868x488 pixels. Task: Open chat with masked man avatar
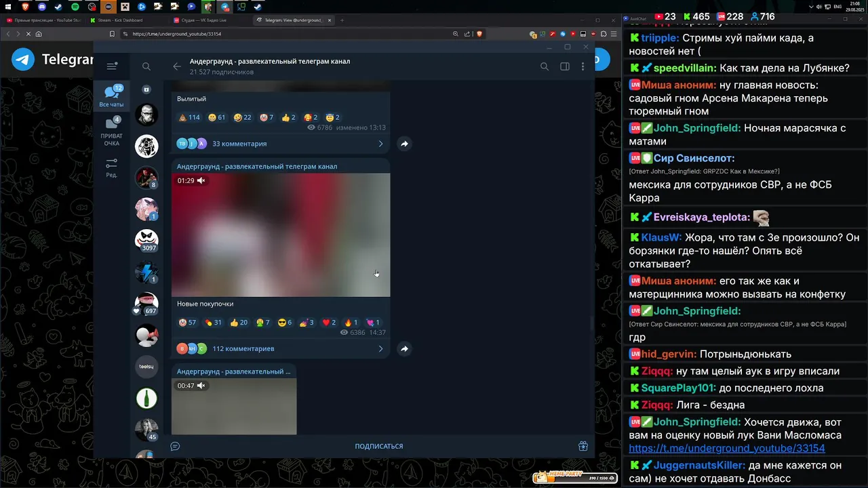click(146, 115)
